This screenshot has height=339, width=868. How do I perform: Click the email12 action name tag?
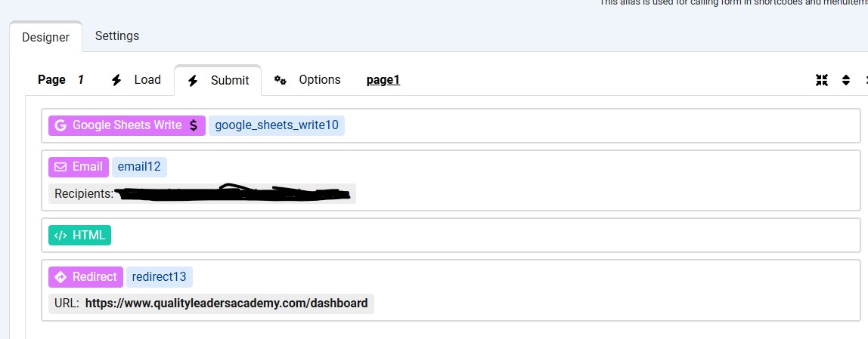click(x=139, y=167)
